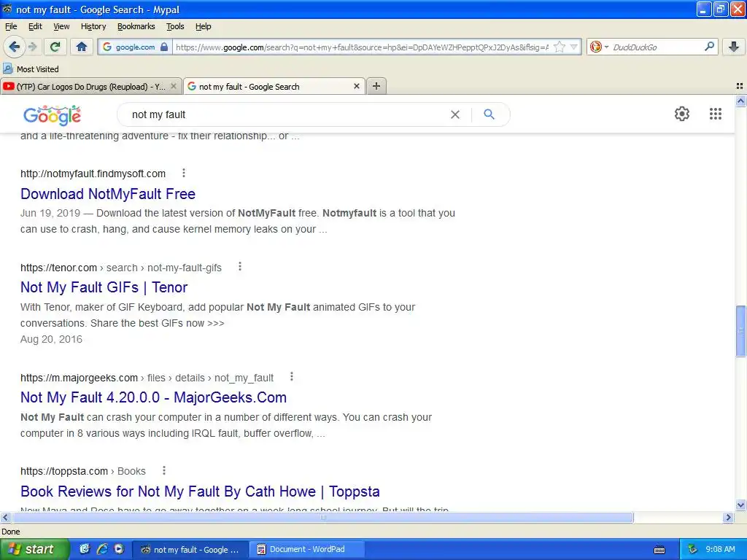Open the Bookmarks menu
Screen dimensions: 747x560
(x=136, y=26)
